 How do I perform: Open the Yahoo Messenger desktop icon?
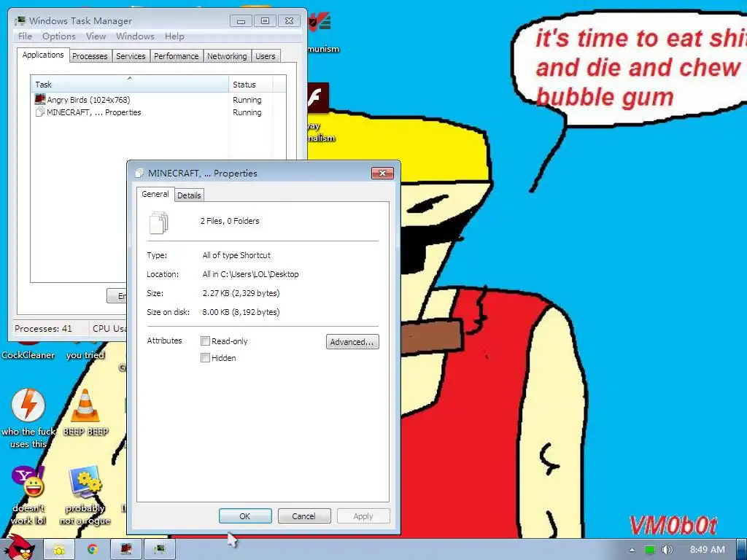tap(28, 481)
